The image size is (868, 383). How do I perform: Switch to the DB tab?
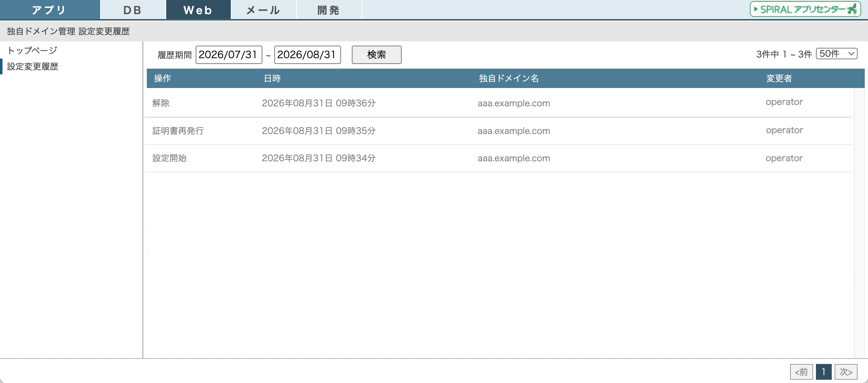[x=133, y=10]
